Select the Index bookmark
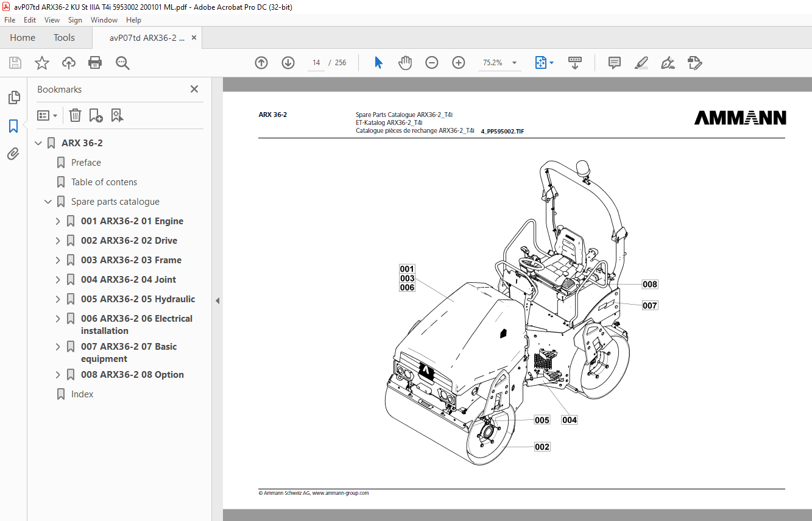Screen dimensions: 812x521 [82, 394]
